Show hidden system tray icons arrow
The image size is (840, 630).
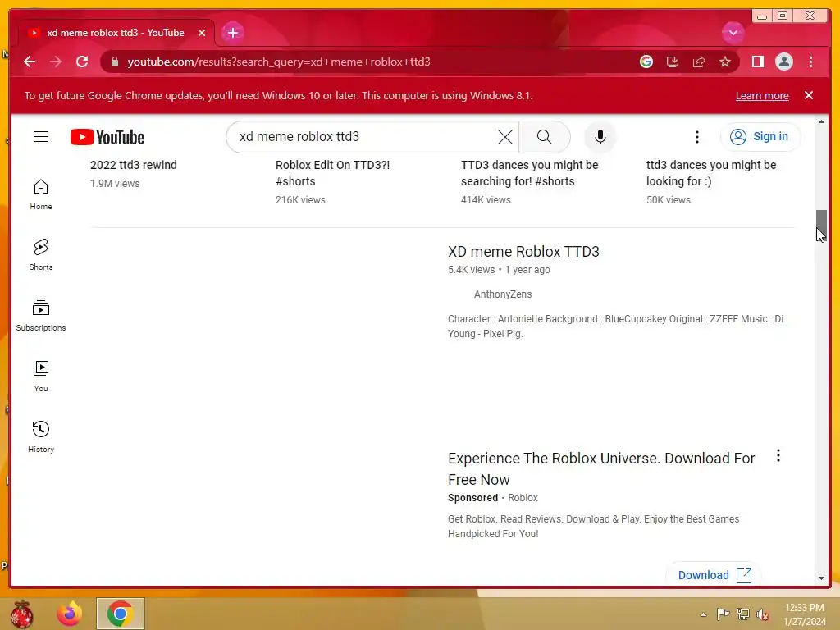pos(703,614)
